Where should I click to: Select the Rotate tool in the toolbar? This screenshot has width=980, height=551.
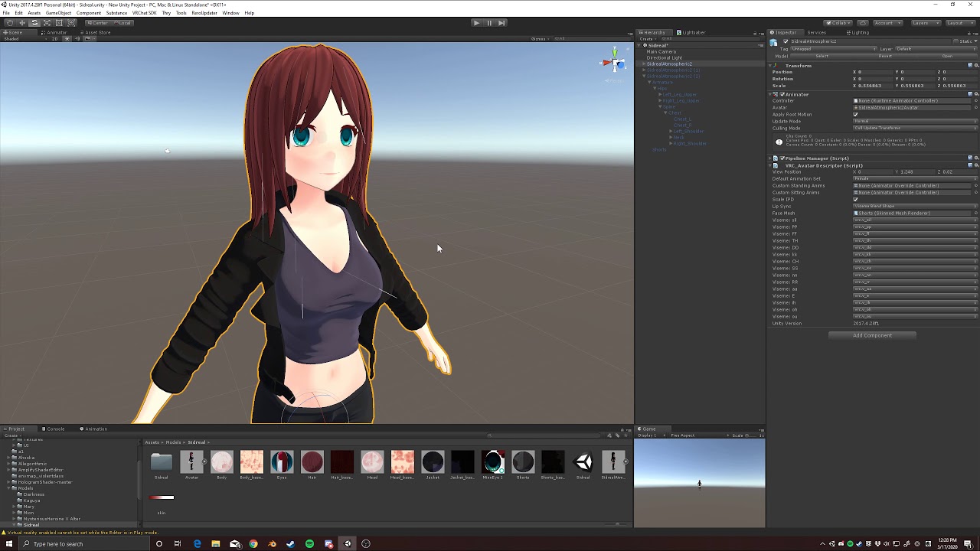click(34, 23)
